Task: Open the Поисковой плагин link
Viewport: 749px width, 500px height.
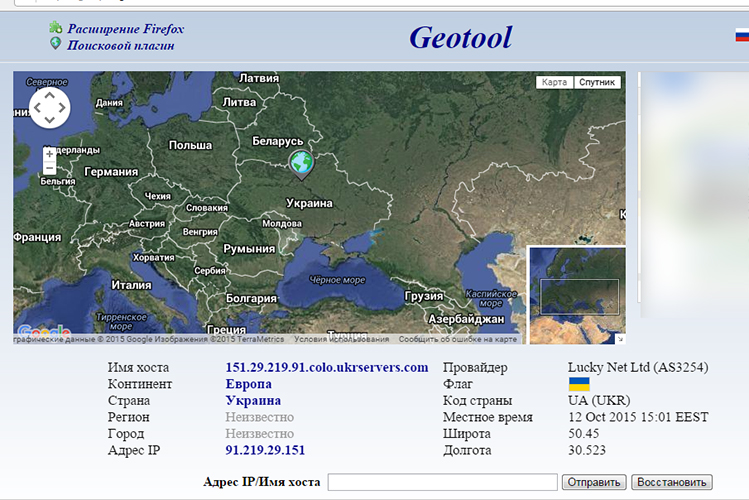Action: point(121,45)
